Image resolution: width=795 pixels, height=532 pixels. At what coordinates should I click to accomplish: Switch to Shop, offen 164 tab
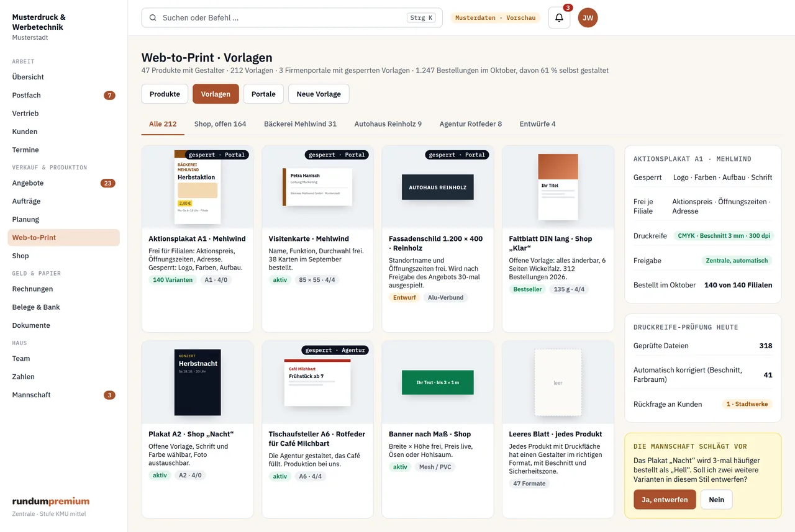[x=220, y=124]
